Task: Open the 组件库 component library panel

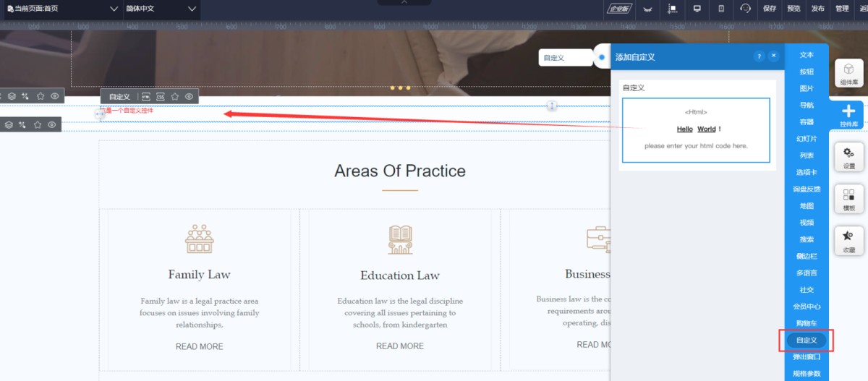Action: 849,73
